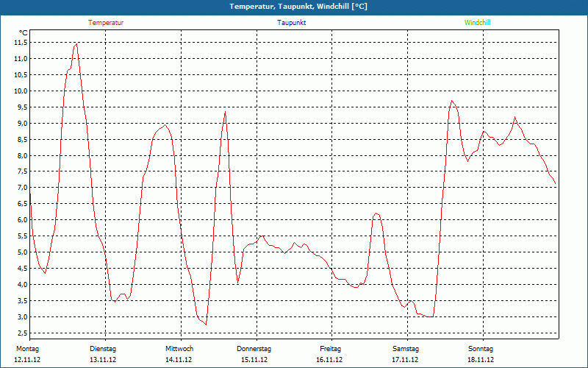Image resolution: width=588 pixels, height=368 pixels.
Task: Click the date 18.11.12
Action: (x=481, y=360)
